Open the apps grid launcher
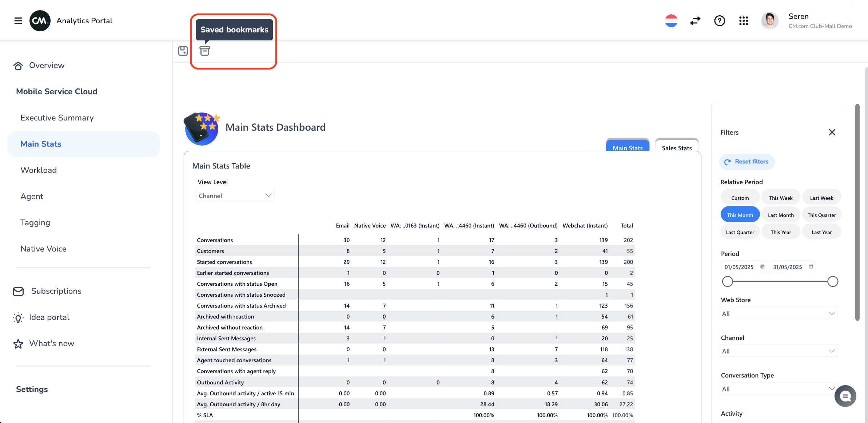 click(744, 21)
